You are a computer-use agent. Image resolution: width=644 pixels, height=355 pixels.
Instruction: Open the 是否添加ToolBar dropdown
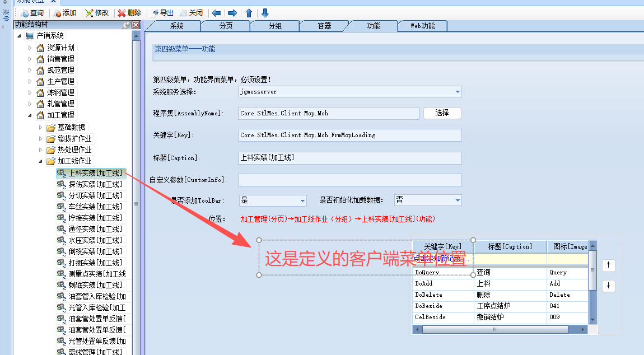pyautogui.click(x=303, y=200)
